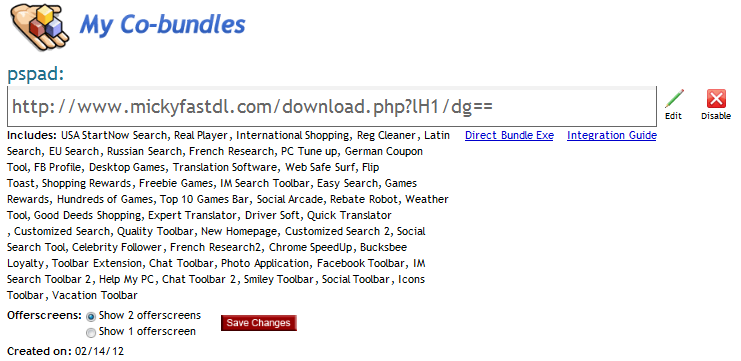Select Show 1 offerscreen radio button
Image resolution: width=741 pixels, height=361 pixels.
pos(91,333)
